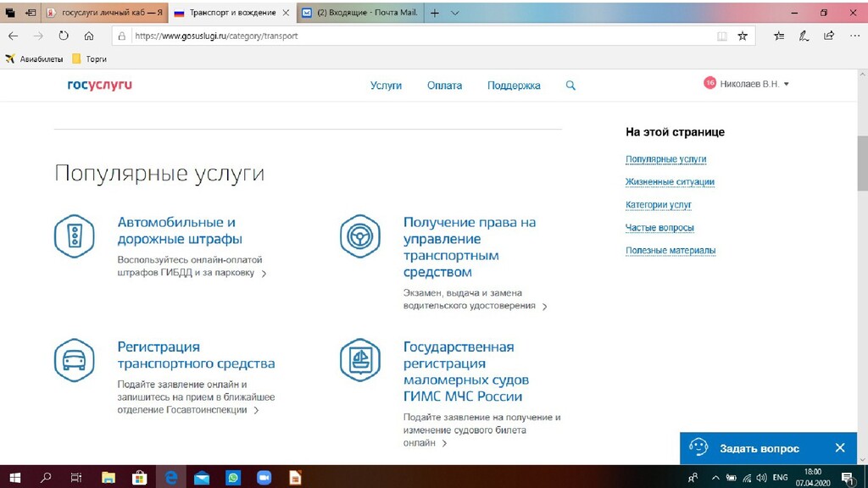Open Торги bookmarks folder
Viewport: 868px width, 488px height.
pos(89,58)
